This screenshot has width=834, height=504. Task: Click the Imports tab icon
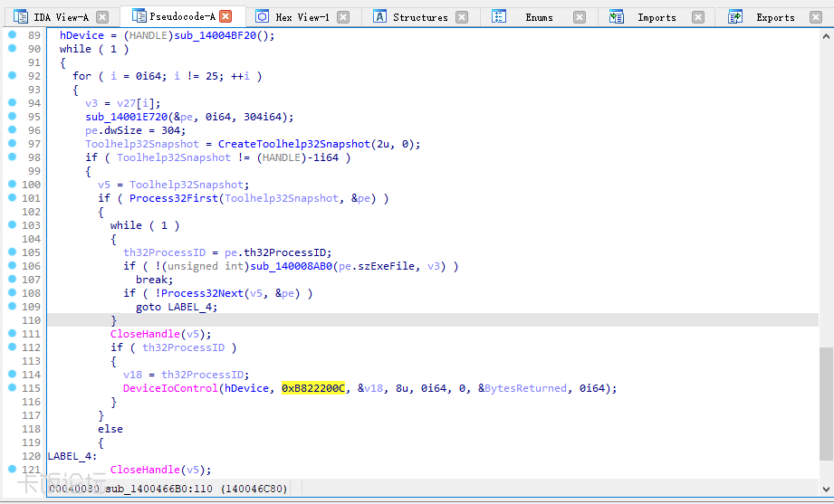click(617, 16)
